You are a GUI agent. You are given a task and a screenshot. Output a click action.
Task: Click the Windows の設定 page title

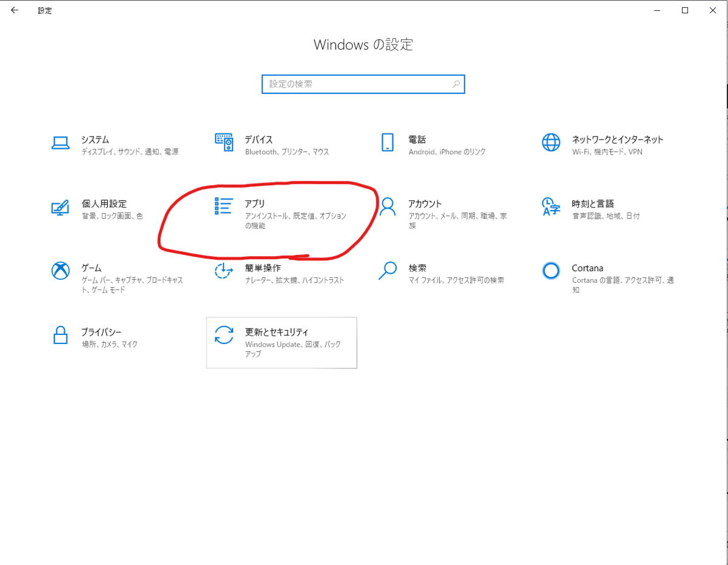point(363,45)
